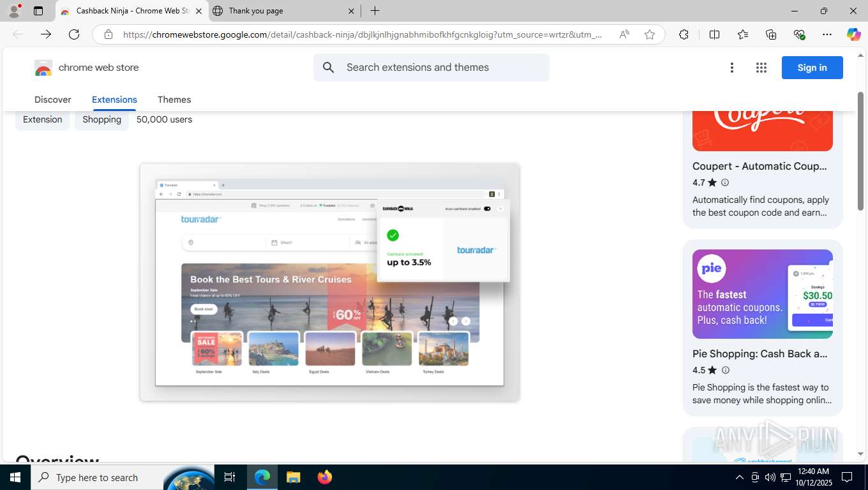Show hidden tray icons chevron
This screenshot has height=490, width=868.
tap(740, 477)
